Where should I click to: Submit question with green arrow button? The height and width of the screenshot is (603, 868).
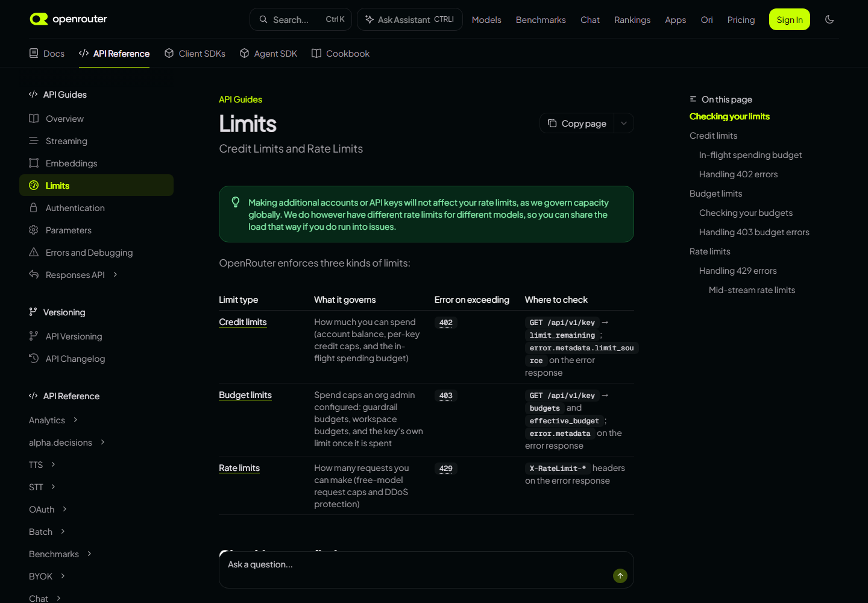coord(620,576)
